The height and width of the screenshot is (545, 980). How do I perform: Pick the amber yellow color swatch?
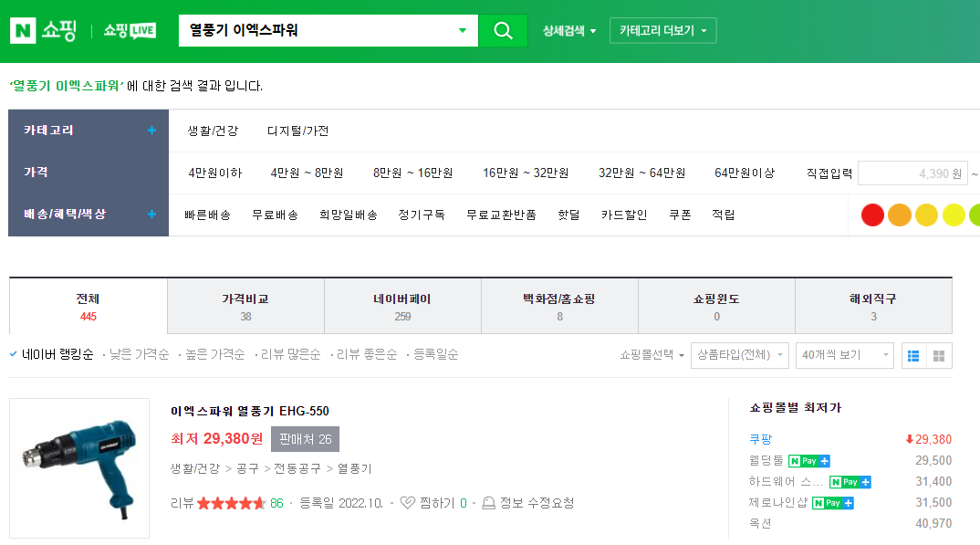click(926, 215)
